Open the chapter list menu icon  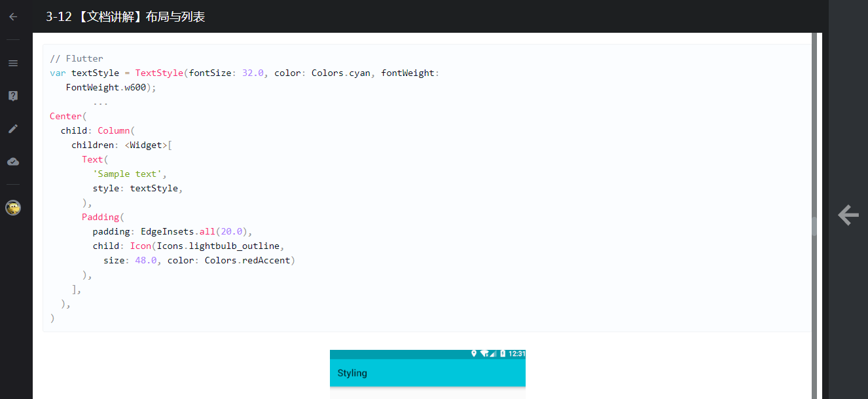13,63
